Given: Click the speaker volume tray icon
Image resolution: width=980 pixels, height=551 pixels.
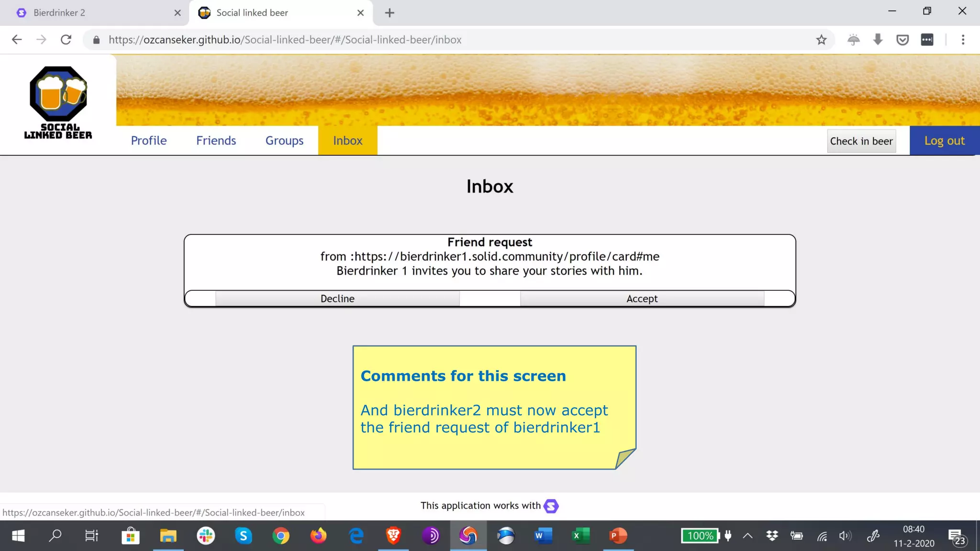Looking at the screenshot, I should click(x=845, y=536).
